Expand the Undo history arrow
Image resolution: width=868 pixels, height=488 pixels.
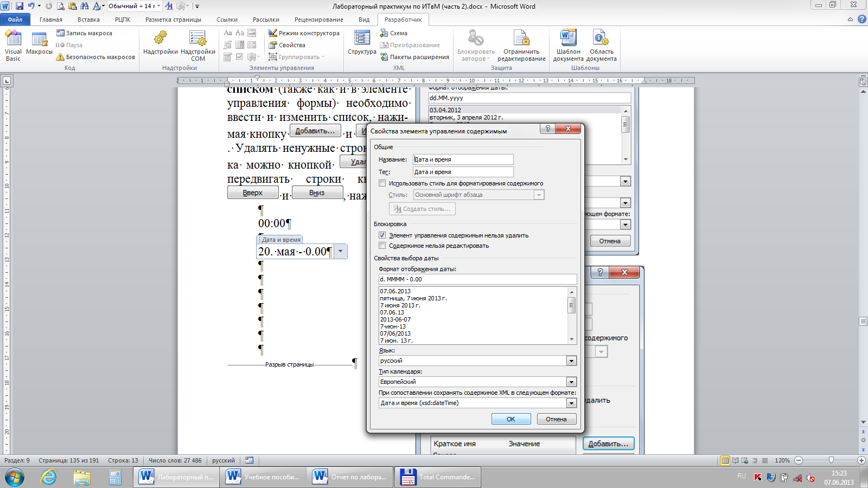tap(39, 6)
